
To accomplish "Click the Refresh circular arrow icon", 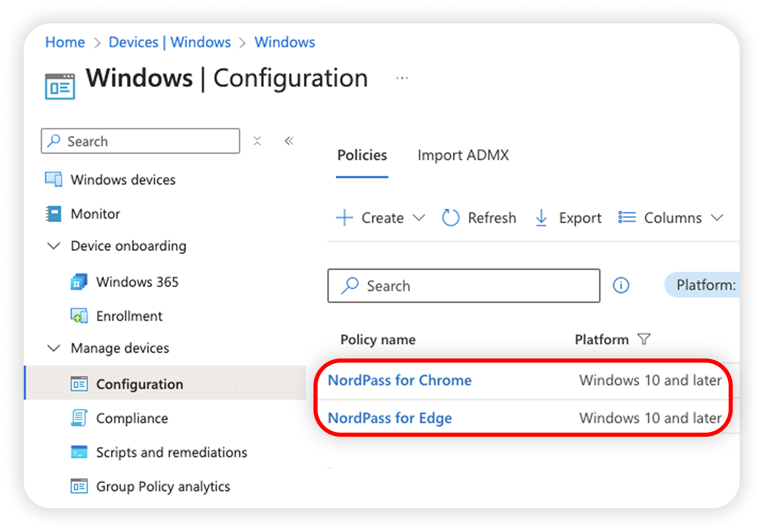I will point(450,217).
